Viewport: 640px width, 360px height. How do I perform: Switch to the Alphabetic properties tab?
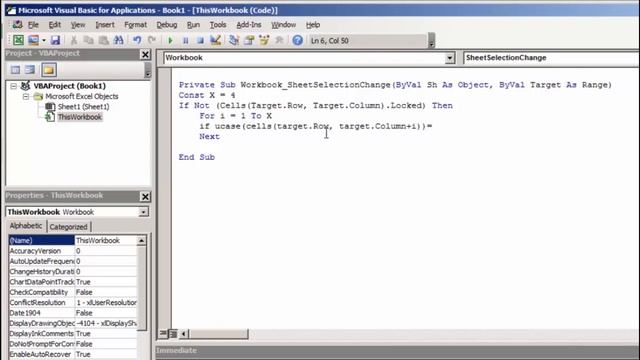[x=26, y=226]
